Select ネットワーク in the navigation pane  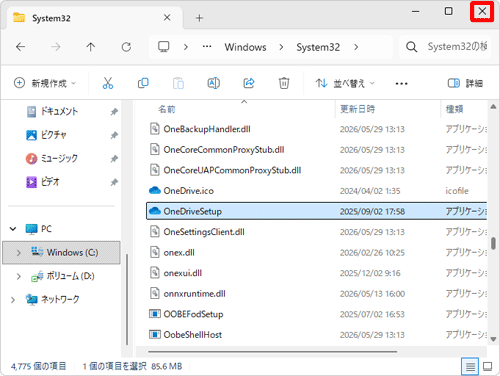[60, 299]
